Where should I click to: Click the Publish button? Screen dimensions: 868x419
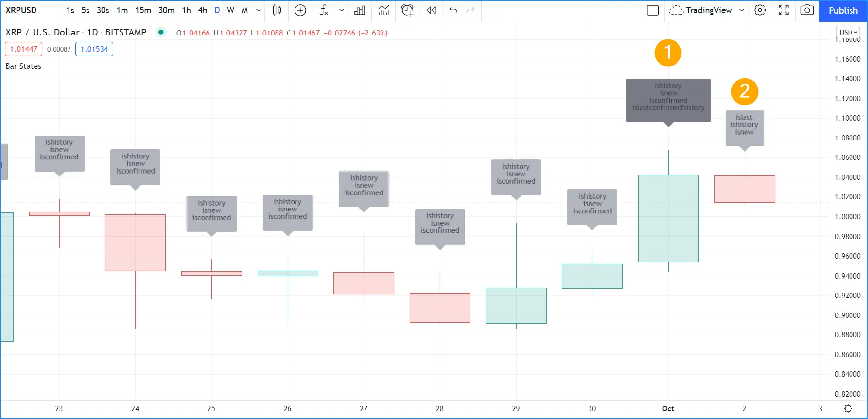tap(843, 10)
